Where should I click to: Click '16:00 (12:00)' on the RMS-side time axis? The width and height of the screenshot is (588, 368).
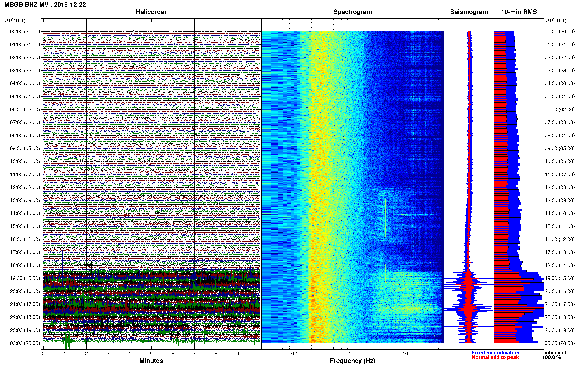point(560,239)
